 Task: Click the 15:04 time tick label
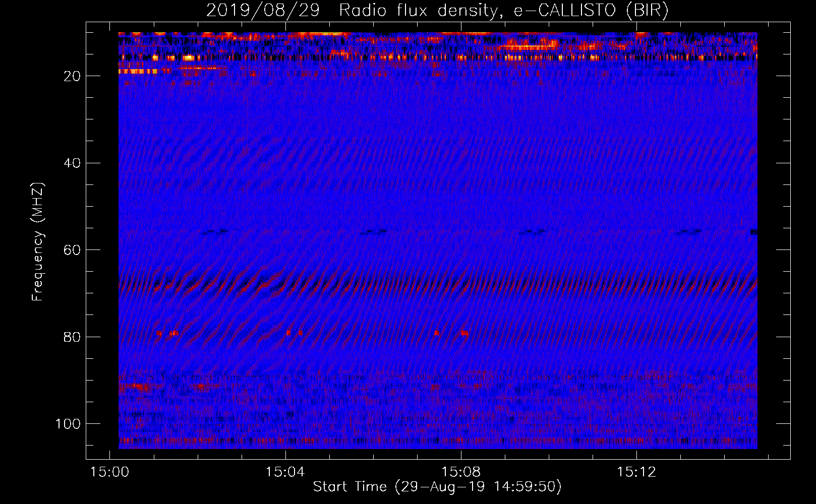[285, 472]
